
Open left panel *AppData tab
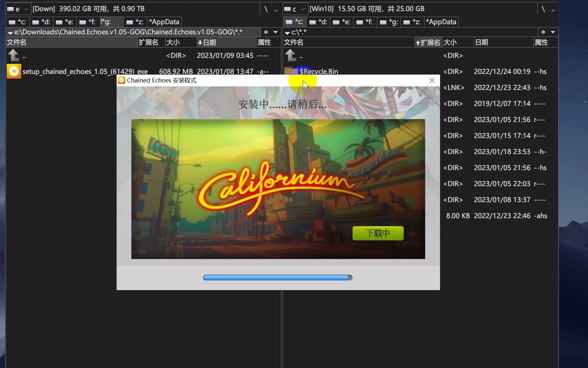tap(164, 22)
